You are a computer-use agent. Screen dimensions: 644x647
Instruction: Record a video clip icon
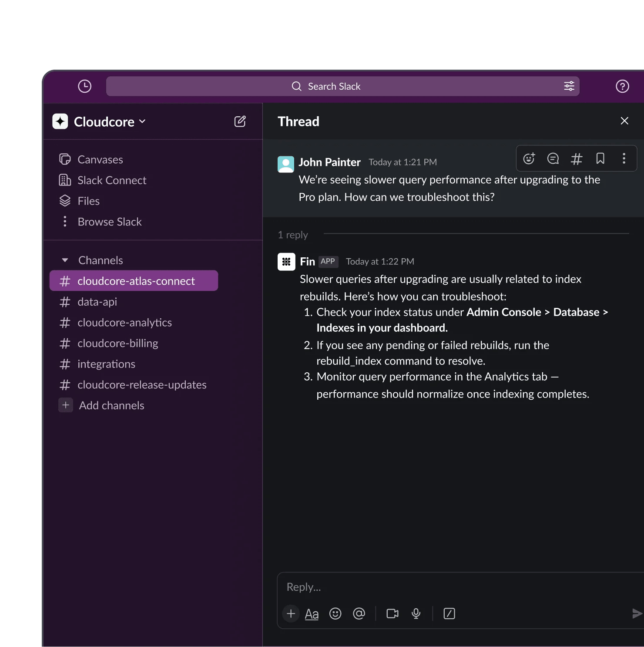coord(392,614)
